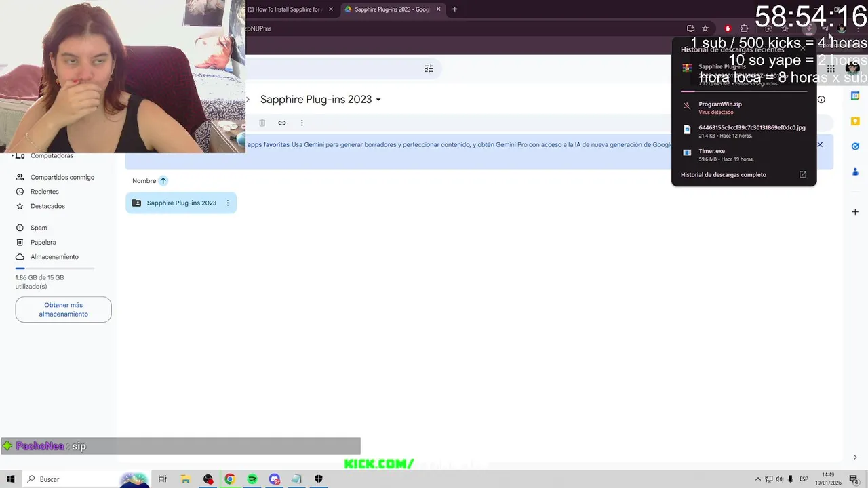Screen dimensions: 868x488
Task: Toggle the Nombre sort direction arrow
Action: tap(163, 181)
